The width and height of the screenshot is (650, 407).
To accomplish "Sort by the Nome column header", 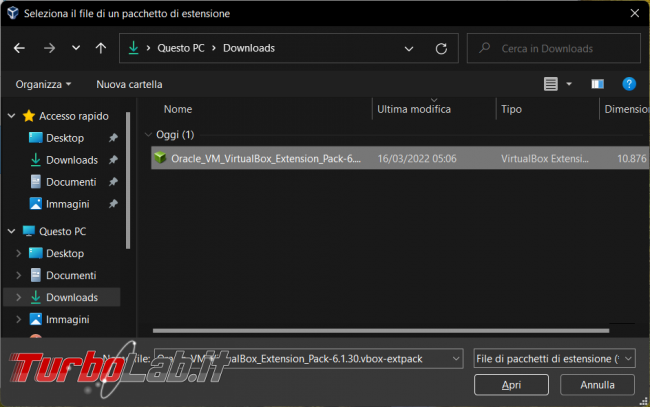I will (x=178, y=109).
